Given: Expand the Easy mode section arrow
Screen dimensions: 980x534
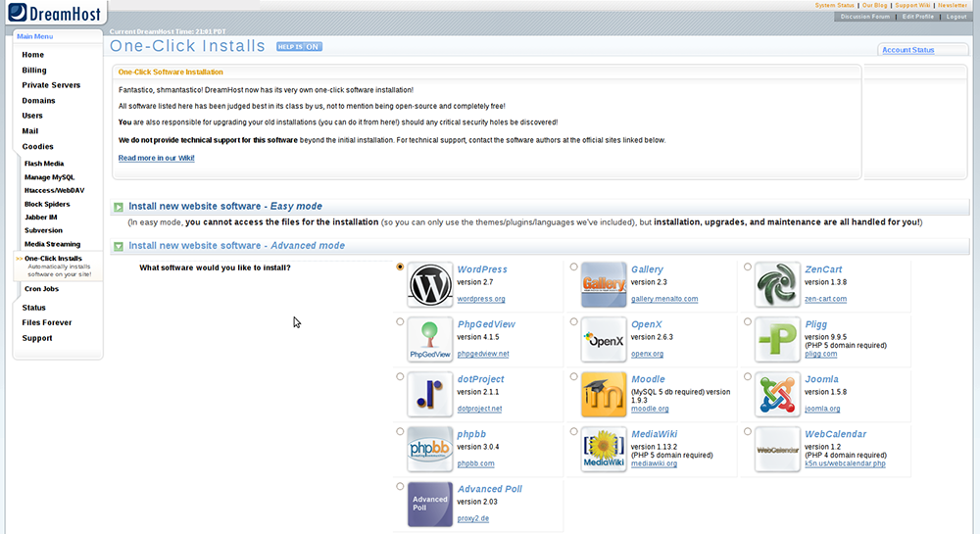Looking at the screenshot, I should [119, 207].
